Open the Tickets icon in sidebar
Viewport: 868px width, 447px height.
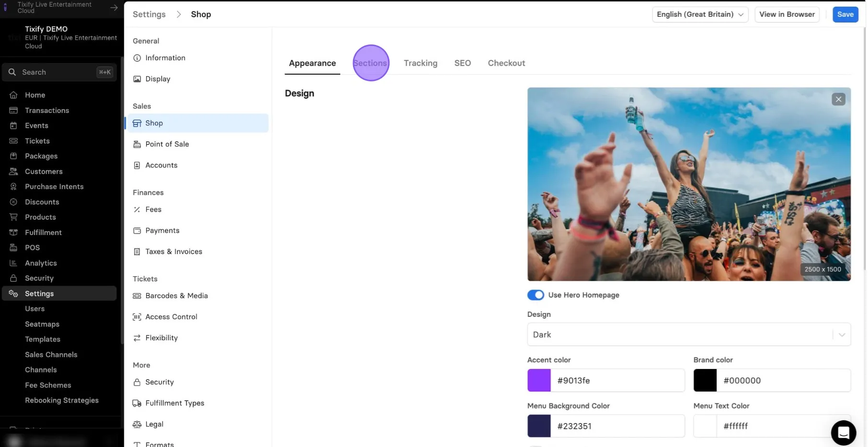click(x=13, y=141)
